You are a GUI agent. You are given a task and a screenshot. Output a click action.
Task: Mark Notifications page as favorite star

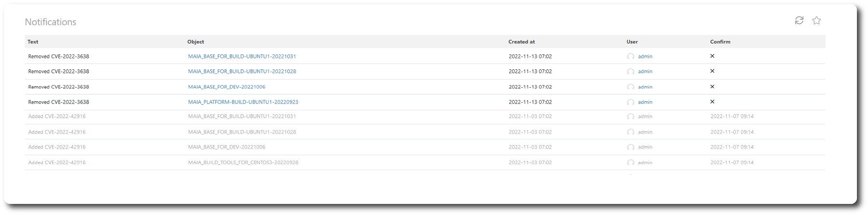(x=816, y=20)
